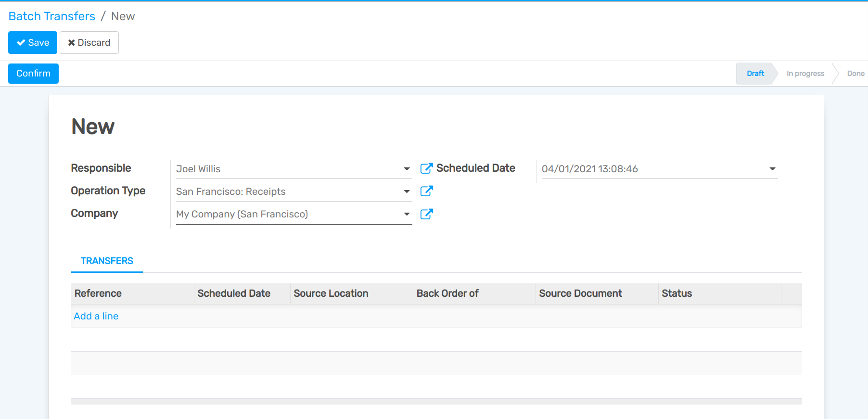Open the Scheduled Date picker arrow
Viewport: 868px width, 419px height.
click(772, 169)
